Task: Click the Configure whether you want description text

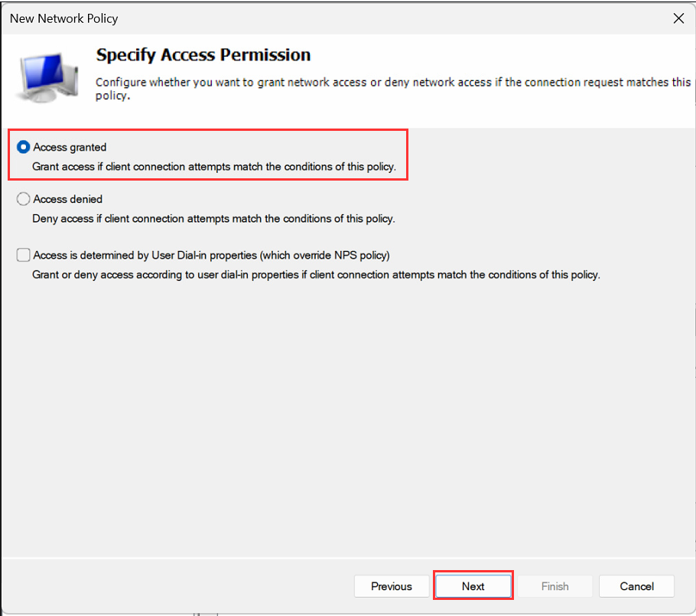Action: coord(393,89)
